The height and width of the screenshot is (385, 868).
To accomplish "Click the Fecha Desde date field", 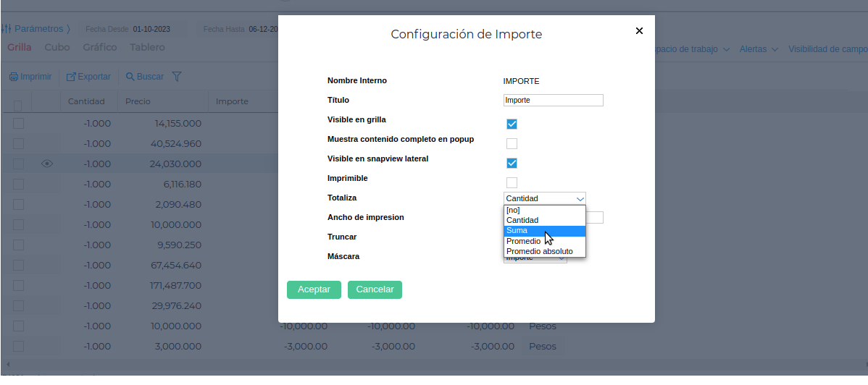I will [134, 30].
